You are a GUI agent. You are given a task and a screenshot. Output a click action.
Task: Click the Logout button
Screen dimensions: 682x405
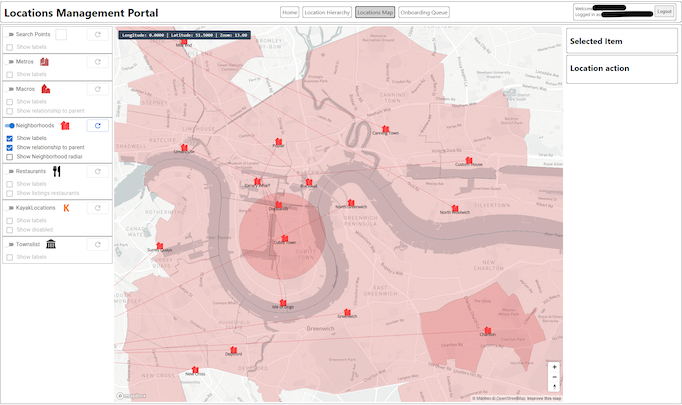point(664,12)
